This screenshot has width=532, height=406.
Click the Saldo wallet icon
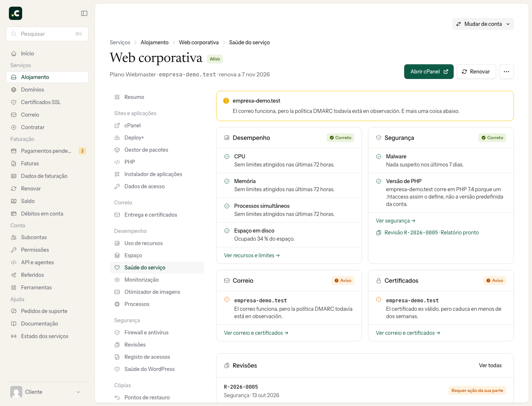(14, 201)
